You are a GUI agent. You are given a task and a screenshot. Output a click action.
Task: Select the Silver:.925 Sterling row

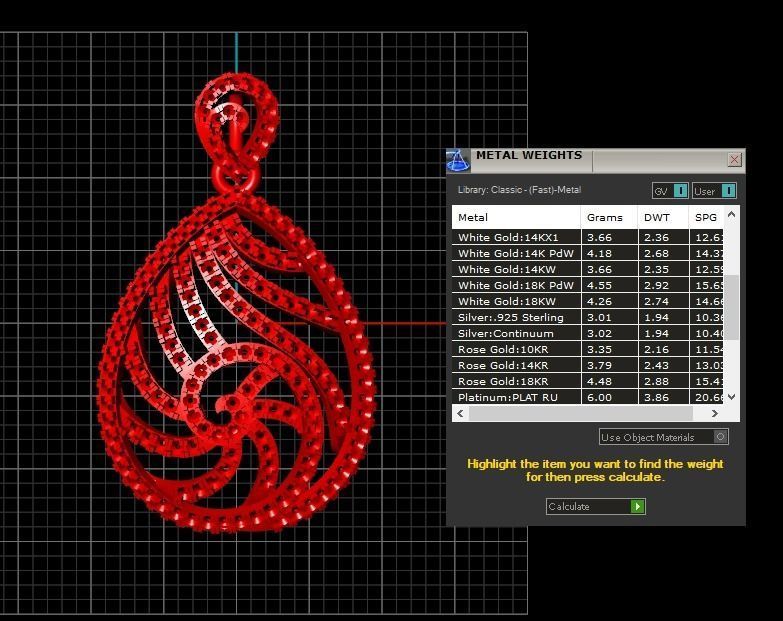[588, 317]
